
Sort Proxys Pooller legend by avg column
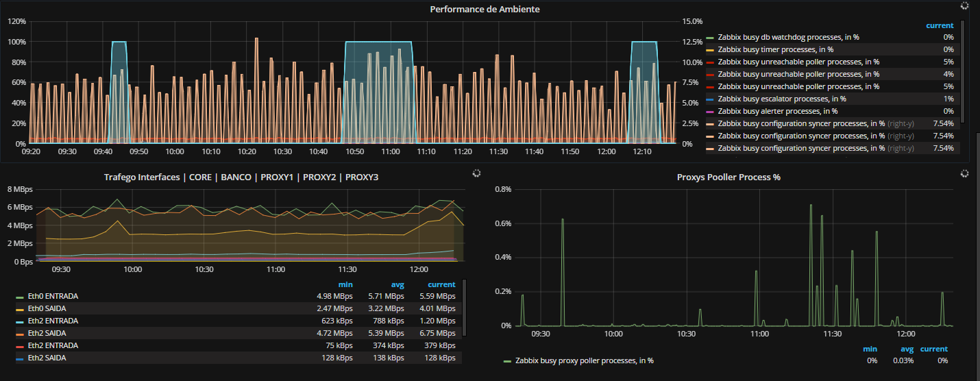[907, 349]
